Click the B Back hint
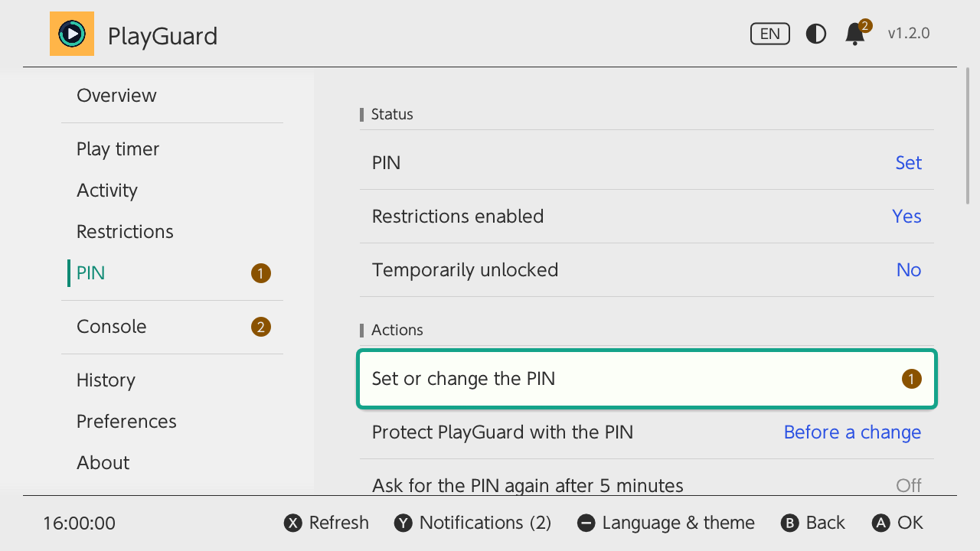Screen dimensions: 980x551 [813, 523]
